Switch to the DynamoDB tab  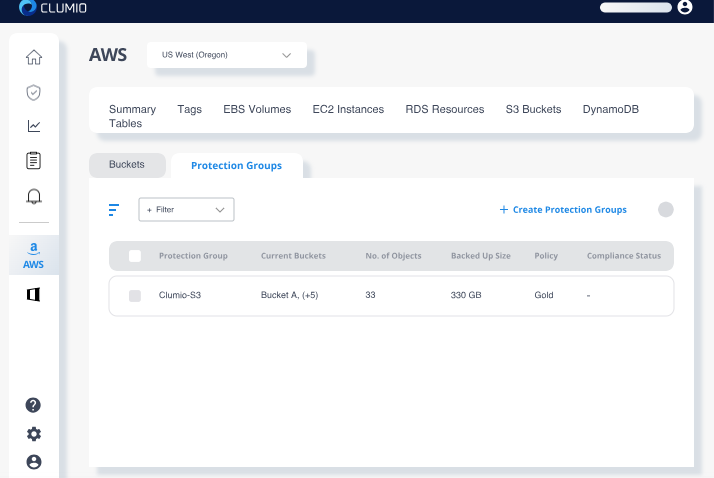coord(611,109)
